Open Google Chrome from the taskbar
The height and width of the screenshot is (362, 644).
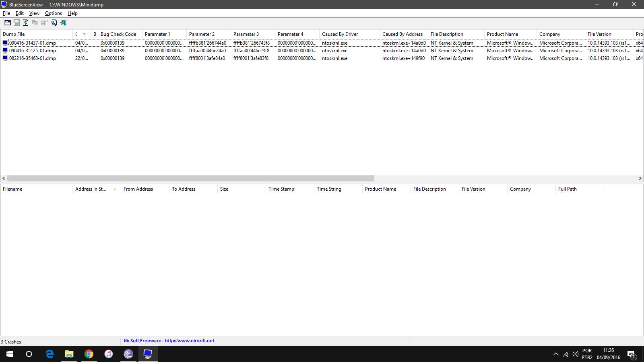pyautogui.click(x=89, y=354)
